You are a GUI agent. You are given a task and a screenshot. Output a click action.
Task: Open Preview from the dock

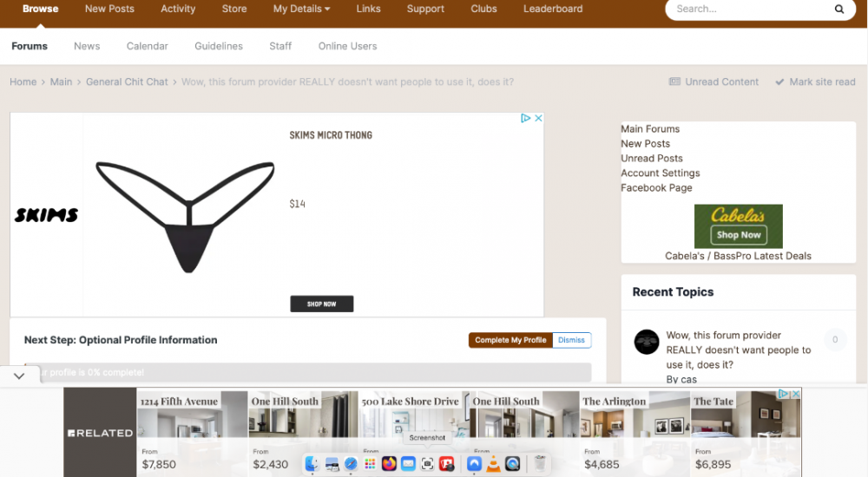coord(332,464)
